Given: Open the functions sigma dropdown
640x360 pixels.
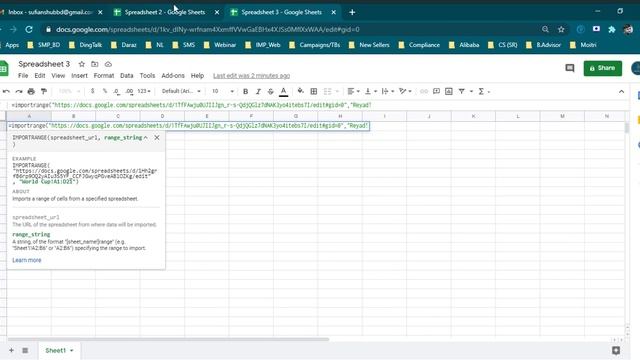Looking at the screenshot, I should [484, 91].
